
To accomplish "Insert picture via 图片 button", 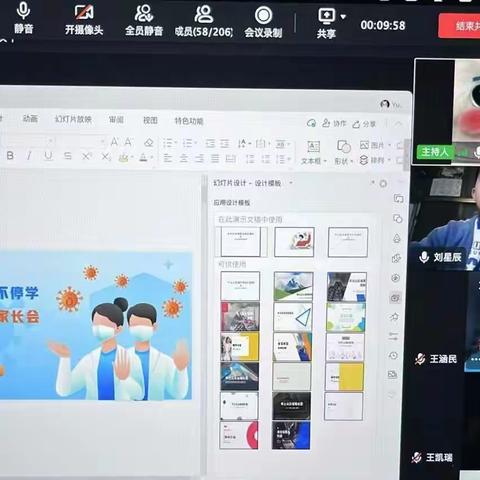I will tap(375, 145).
